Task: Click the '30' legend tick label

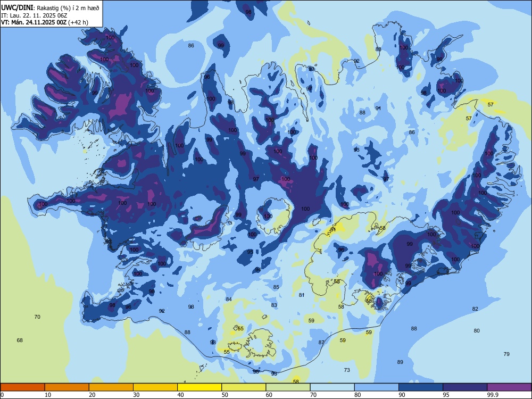Action: (136, 395)
